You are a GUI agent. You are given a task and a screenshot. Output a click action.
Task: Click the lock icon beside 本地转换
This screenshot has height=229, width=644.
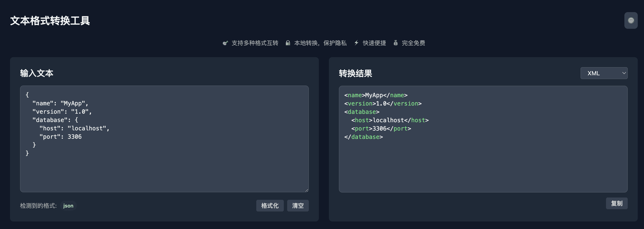(288, 43)
